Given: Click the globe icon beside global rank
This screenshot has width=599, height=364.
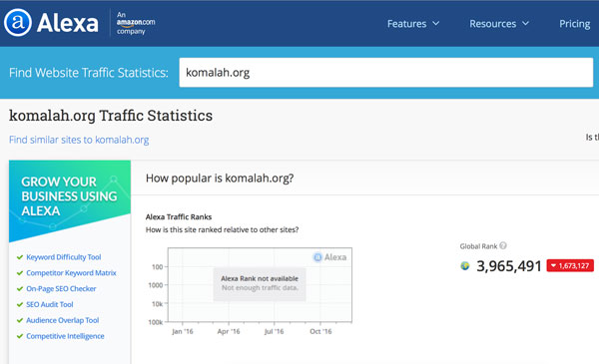Looking at the screenshot, I should pyautogui.click(x=465, y=265).
